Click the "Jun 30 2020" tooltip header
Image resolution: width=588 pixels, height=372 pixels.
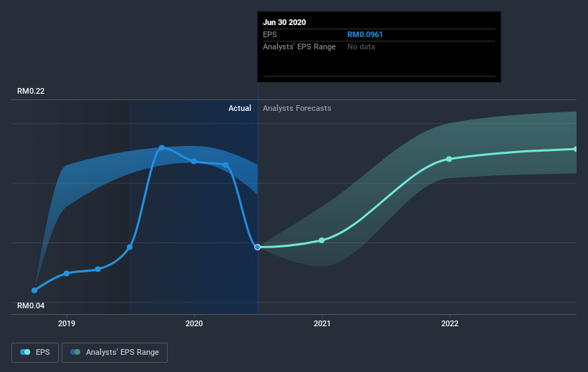(x=284, y=22)
